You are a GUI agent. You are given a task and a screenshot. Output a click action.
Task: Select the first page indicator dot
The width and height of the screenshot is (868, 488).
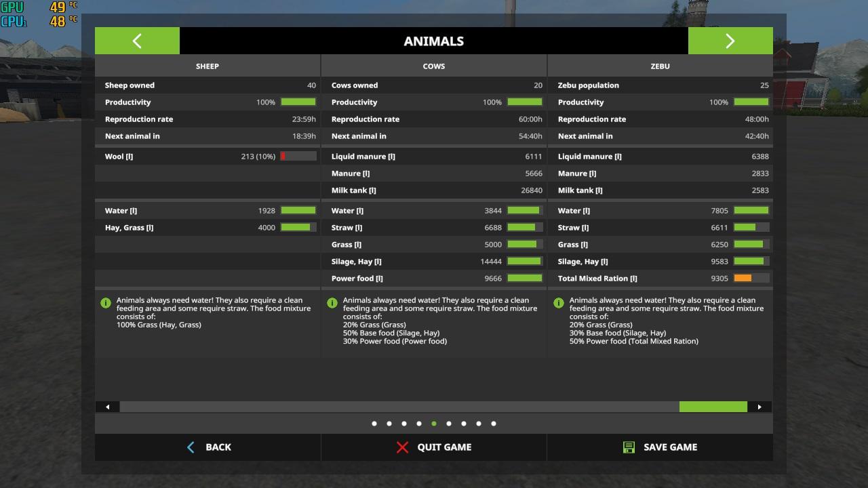[374, 424]
